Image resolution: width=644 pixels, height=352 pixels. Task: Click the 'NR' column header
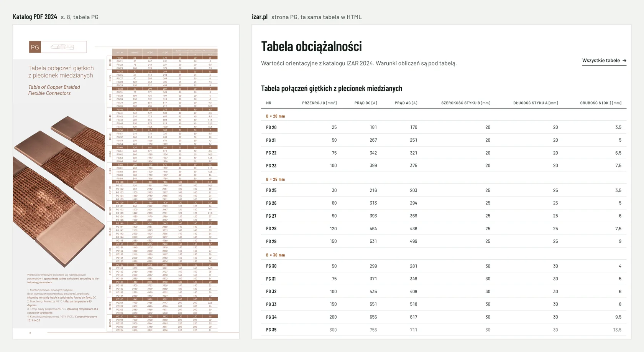[x=269, y=103]
